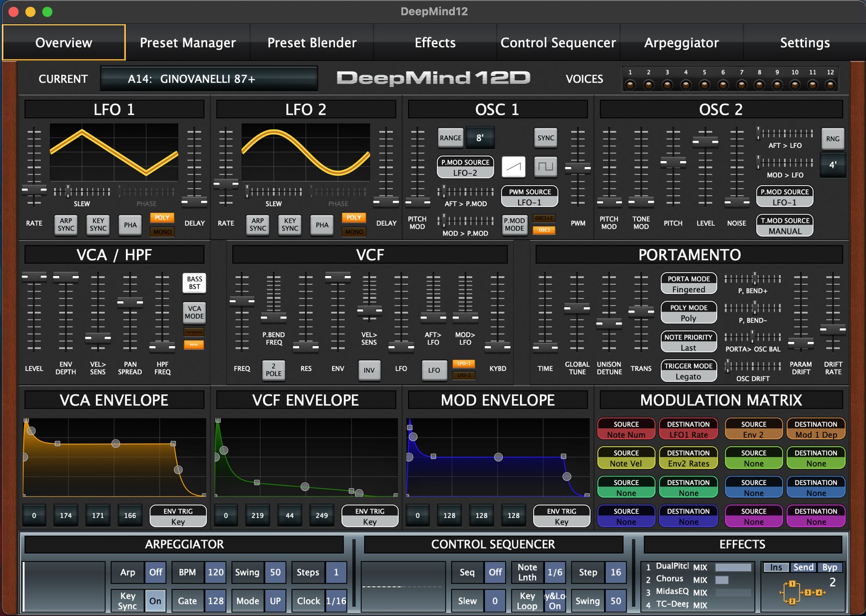Open DESTINATION Env2 Rates selector

688,458
